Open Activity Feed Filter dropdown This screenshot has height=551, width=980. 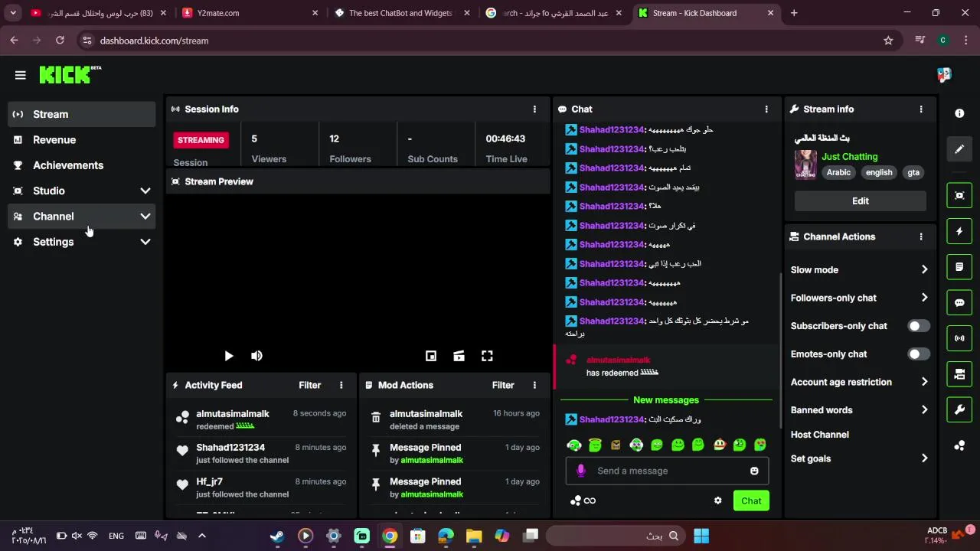point(309,385)
